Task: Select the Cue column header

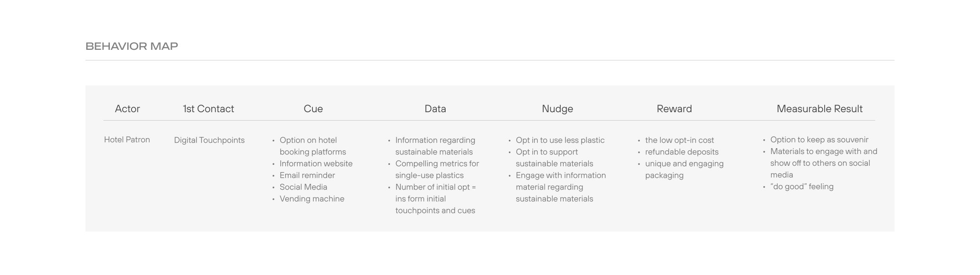Action: (x=313, y=109)
